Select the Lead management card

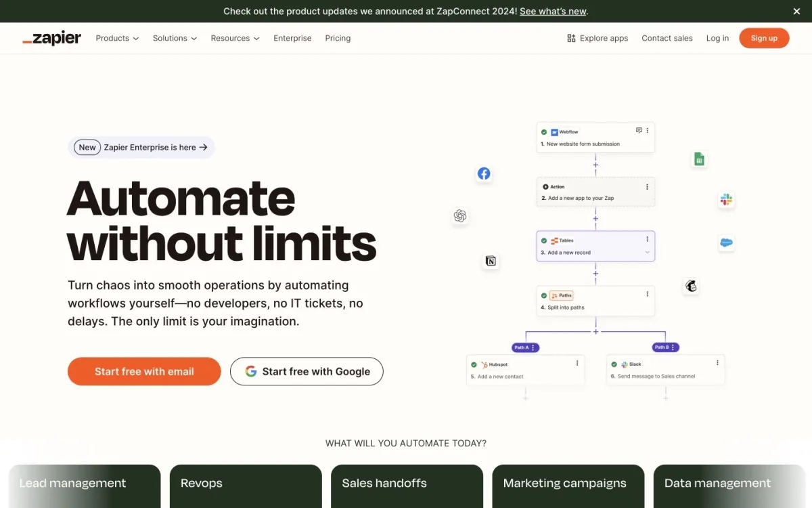pos(85,483)
